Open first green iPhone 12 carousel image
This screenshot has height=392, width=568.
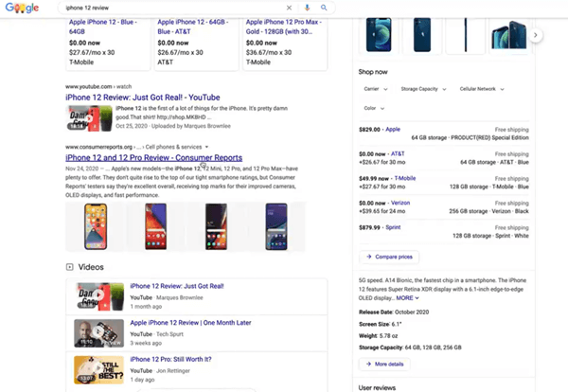coord(379,35)
